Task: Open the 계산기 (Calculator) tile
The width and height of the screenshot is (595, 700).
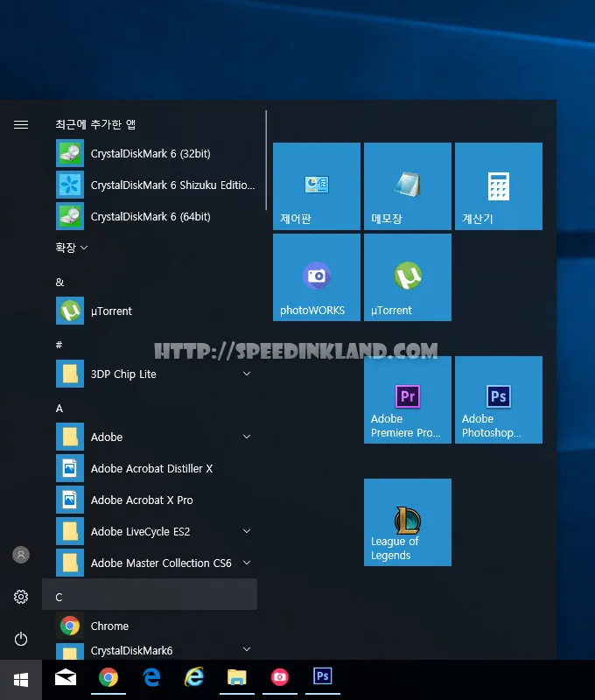Action: click(499, 186)
